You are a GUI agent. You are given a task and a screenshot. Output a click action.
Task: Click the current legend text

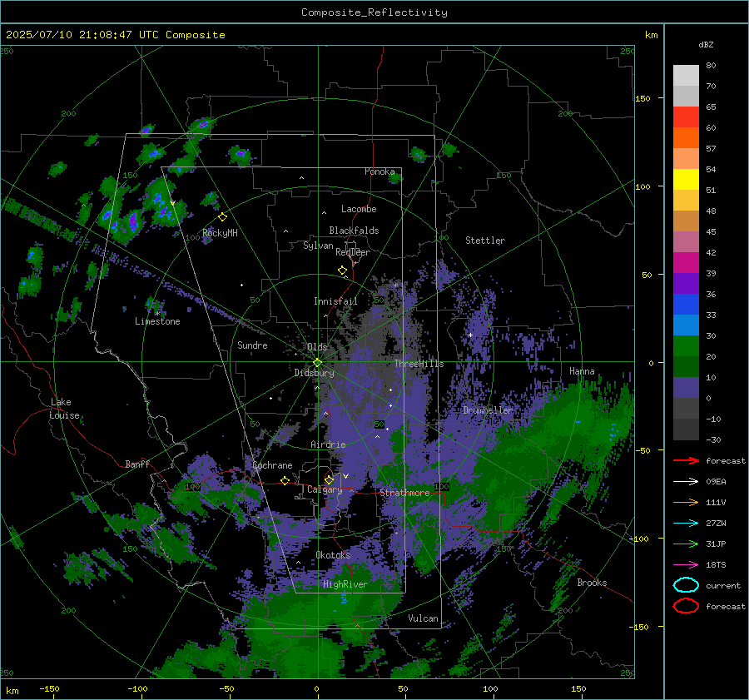723,586
